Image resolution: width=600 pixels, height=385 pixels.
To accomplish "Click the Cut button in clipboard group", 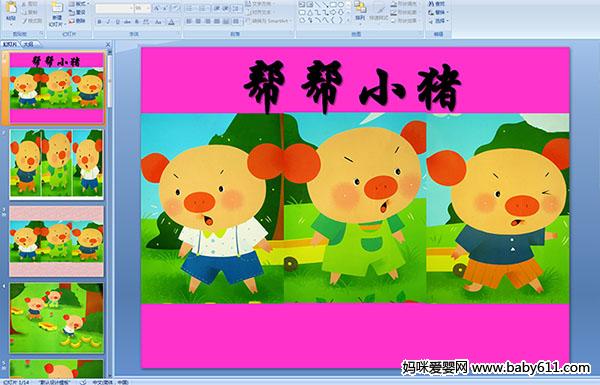I will pos(30,4).
